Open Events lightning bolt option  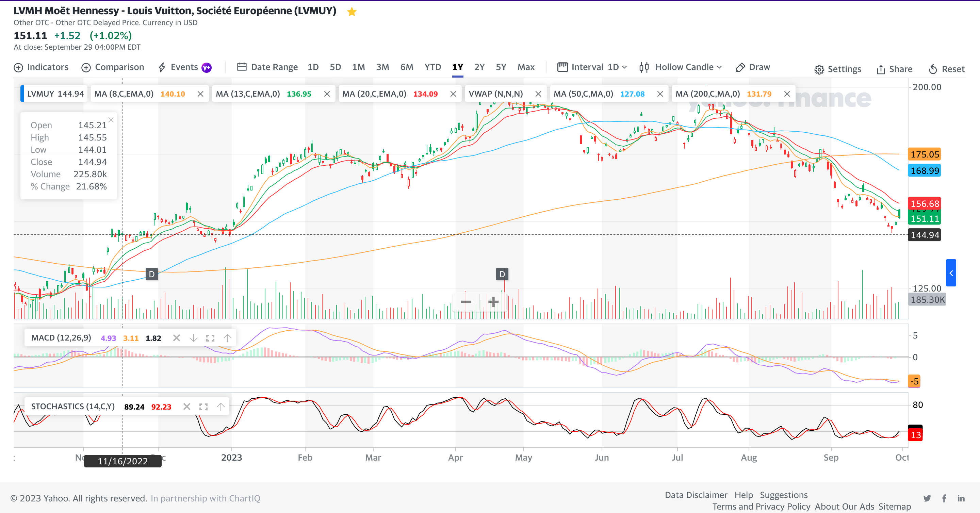162,67
